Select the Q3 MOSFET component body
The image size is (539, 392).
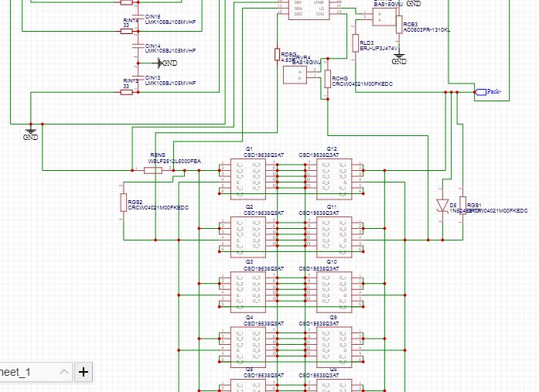point(247,292)
